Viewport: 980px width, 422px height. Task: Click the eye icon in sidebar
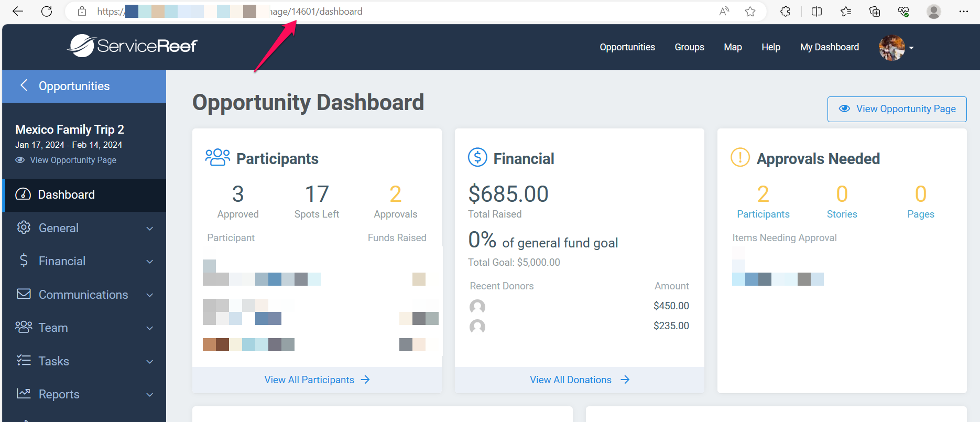pos(20,160)
